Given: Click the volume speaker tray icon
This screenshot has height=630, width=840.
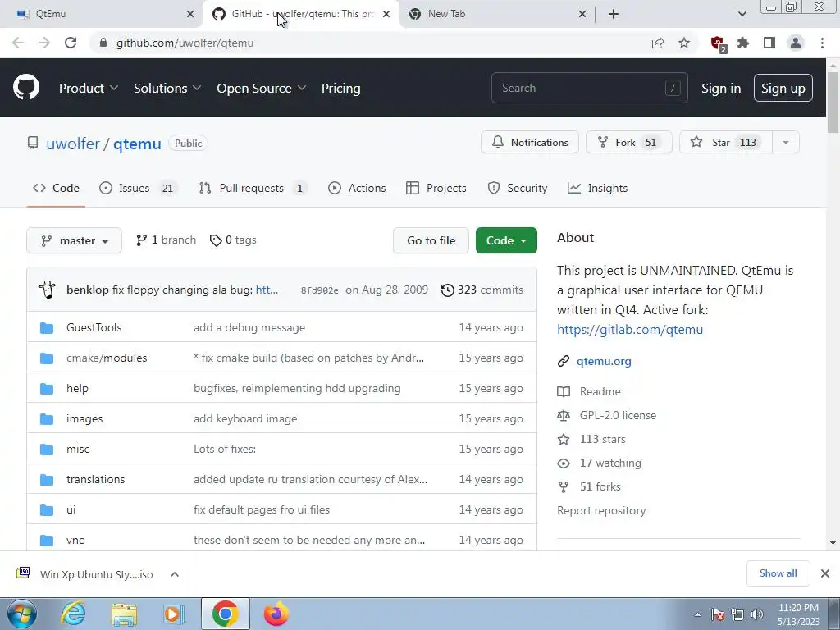Looking at the screenshot, I should coord(757,614).
